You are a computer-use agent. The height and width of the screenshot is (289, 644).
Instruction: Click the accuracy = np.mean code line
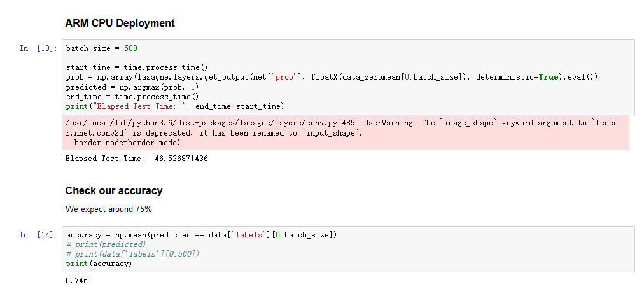click(x=201, y=235)
